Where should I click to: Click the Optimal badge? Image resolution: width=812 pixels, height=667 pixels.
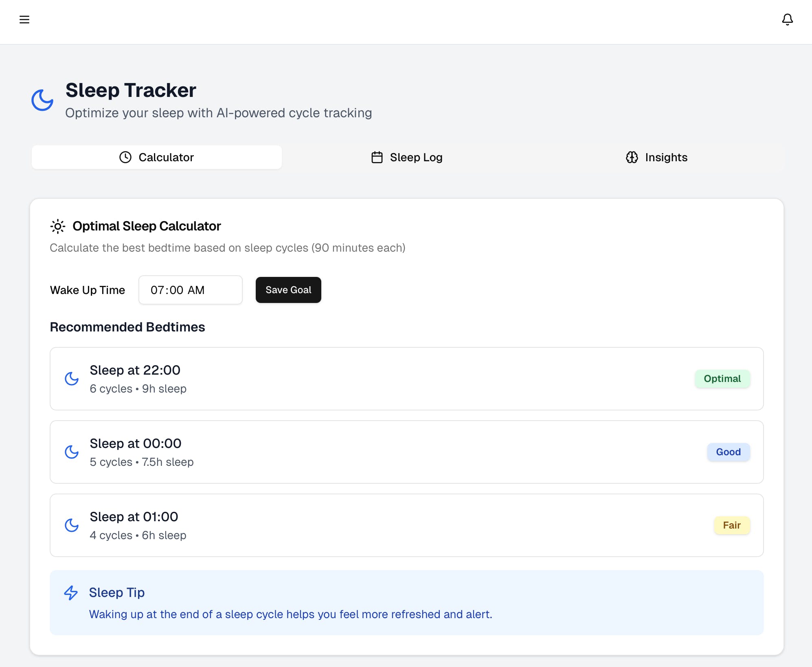point(722,379)
